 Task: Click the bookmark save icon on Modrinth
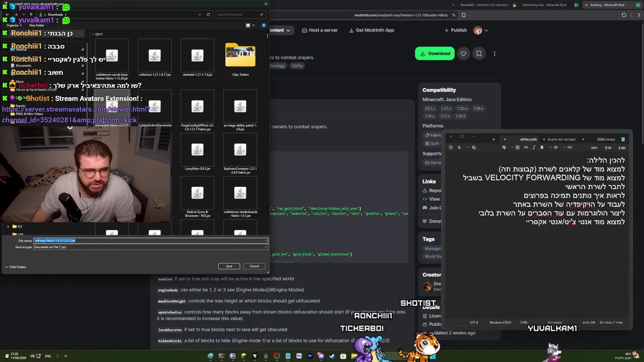tap(479, 53)
